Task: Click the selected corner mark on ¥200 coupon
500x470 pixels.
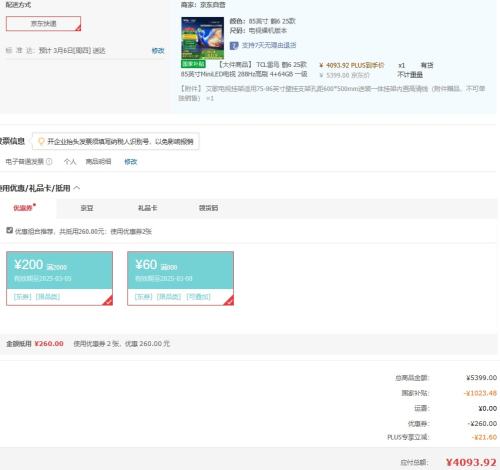Action: point(108,301)
